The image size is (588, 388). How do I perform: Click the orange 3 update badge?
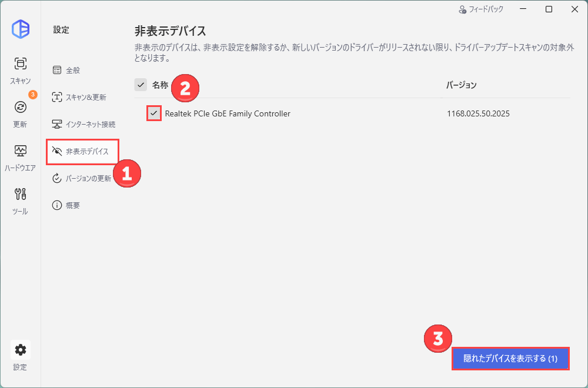click(x=33, y=95)
